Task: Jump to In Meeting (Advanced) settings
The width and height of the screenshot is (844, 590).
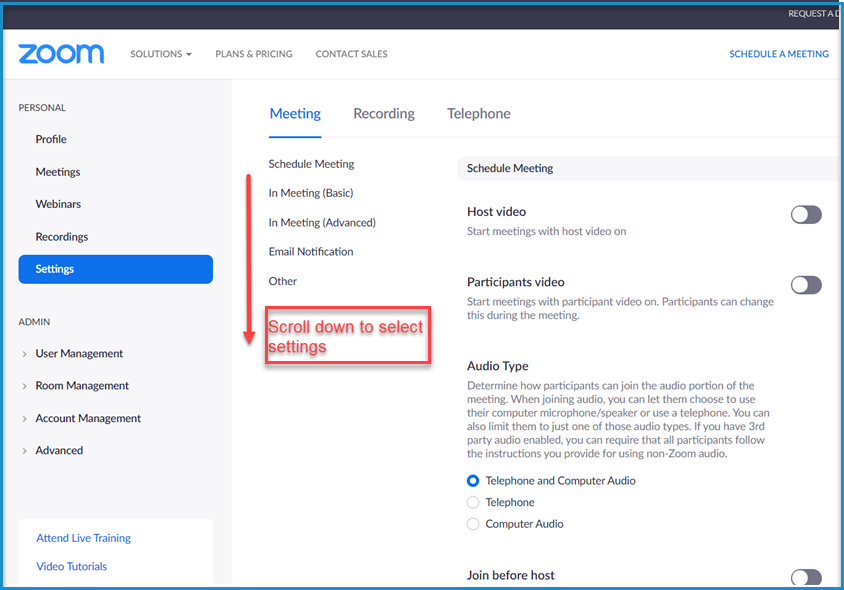Action: (322, 222)
